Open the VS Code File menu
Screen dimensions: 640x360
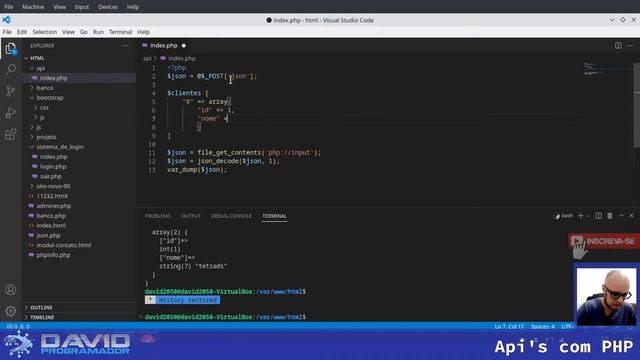point(7,32)
